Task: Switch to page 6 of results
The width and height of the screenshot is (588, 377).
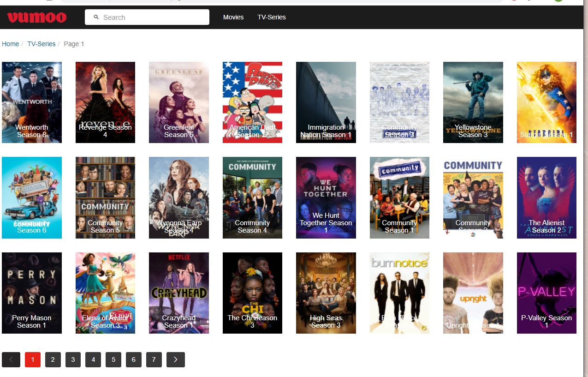Action: 134,360
